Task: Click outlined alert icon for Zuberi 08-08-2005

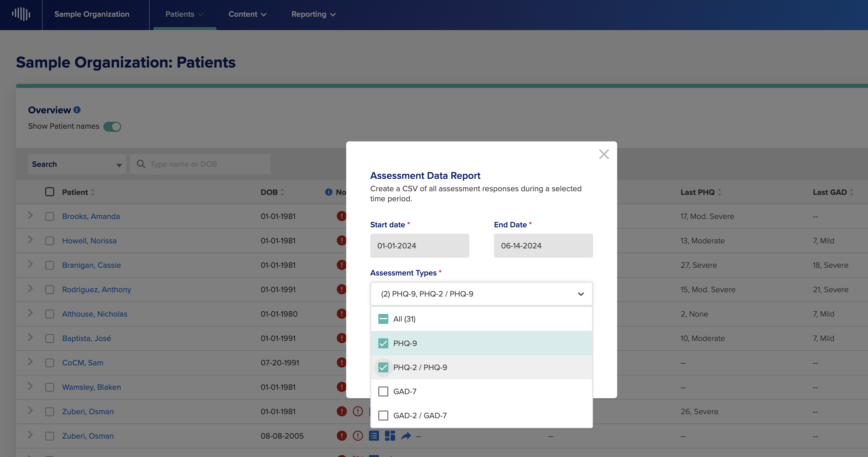Action: pos(358,436)
